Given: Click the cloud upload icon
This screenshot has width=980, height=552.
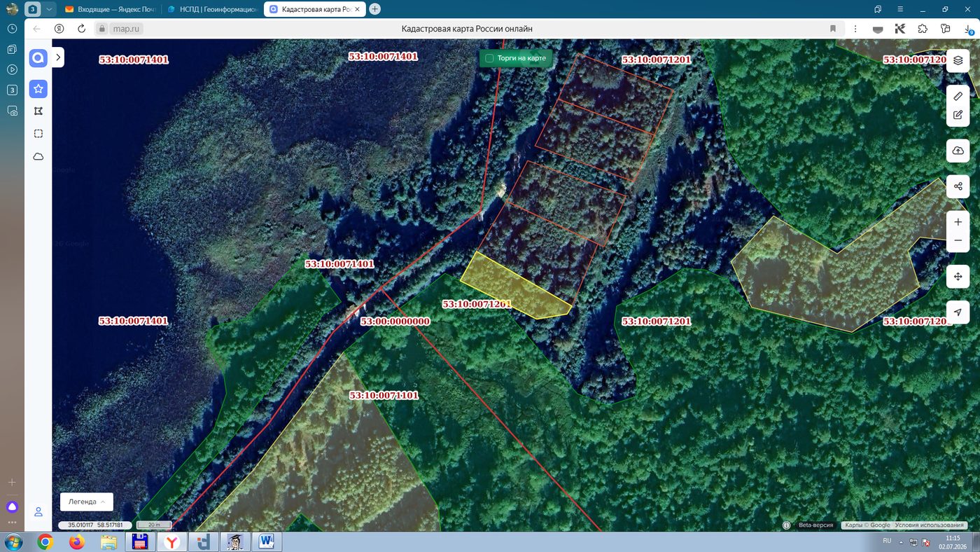Looking at the screenshot, I should click(958, 151).
